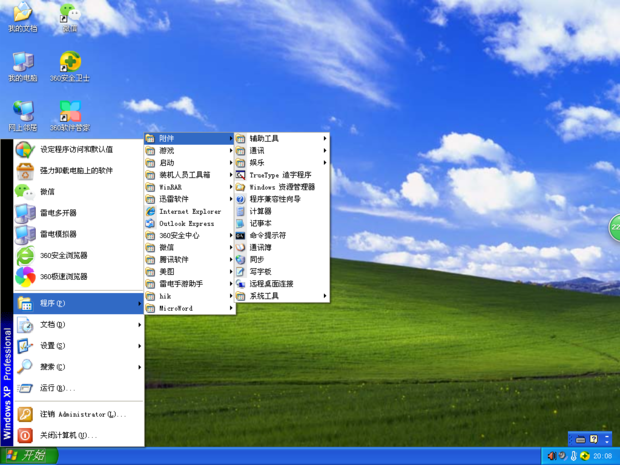Expand 设置(S) submenu
620x465 pixels.
(x=78, y=346)
